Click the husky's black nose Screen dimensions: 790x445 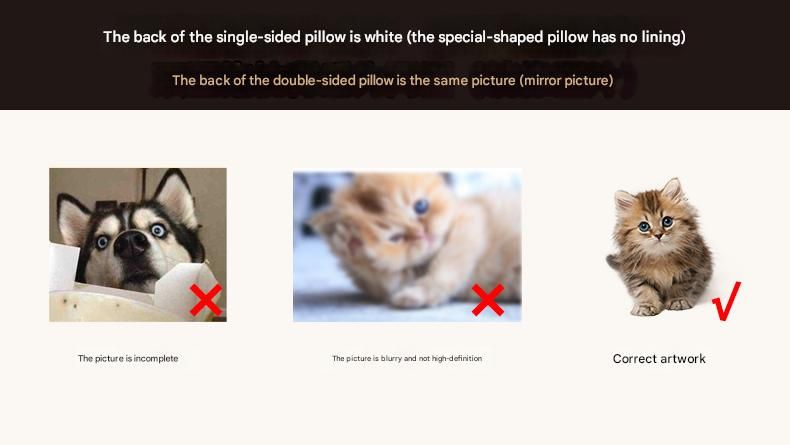pos(131,244)
